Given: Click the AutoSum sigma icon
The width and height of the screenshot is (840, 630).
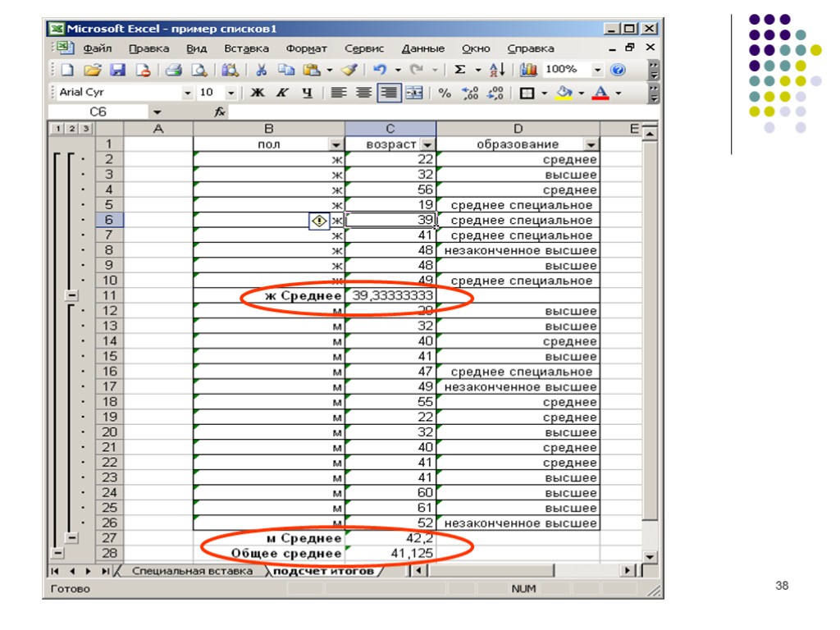Looking at the screenshot, I should pyautogui.click(x=460, y=70).
